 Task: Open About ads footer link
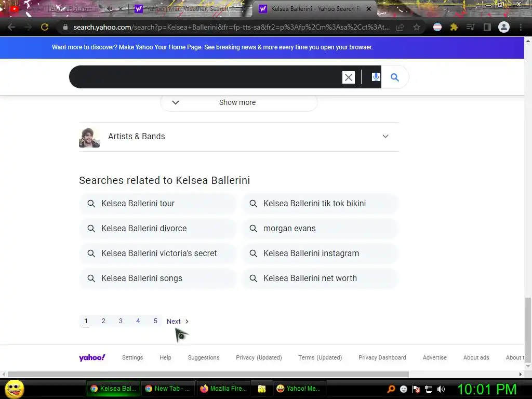[x=476, y=357]
